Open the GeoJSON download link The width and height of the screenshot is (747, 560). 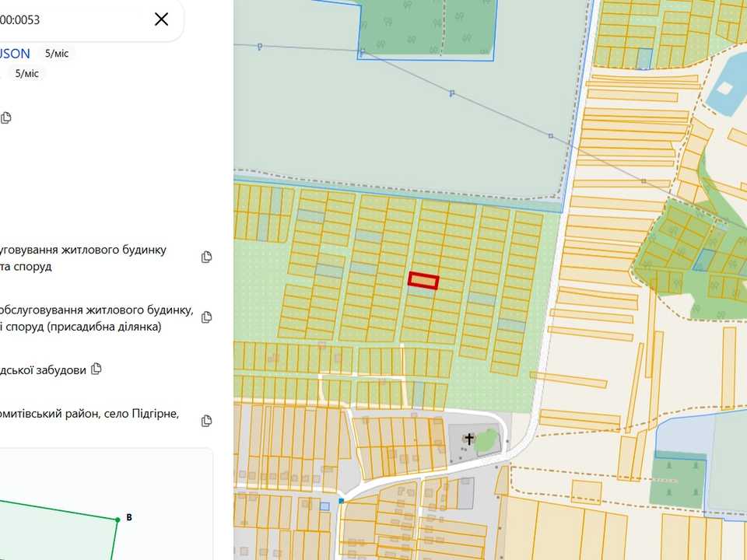(x=15, y=54)
